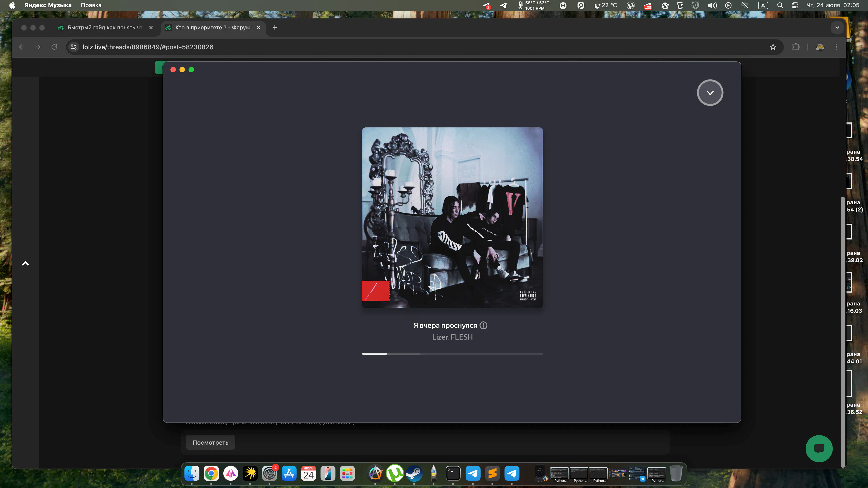The width and height of the screenshot is (868, 488).
Task: Bookmark this page with the star icon
Action: (x=773, y=47)
